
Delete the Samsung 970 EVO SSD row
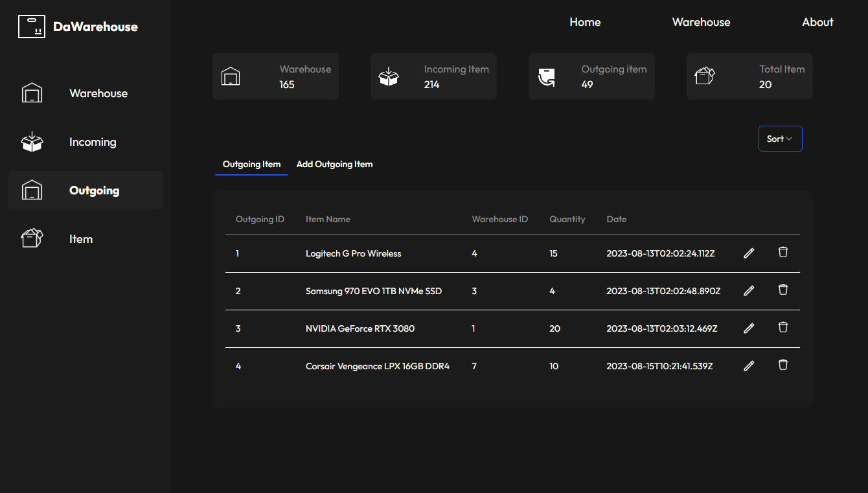783,290
